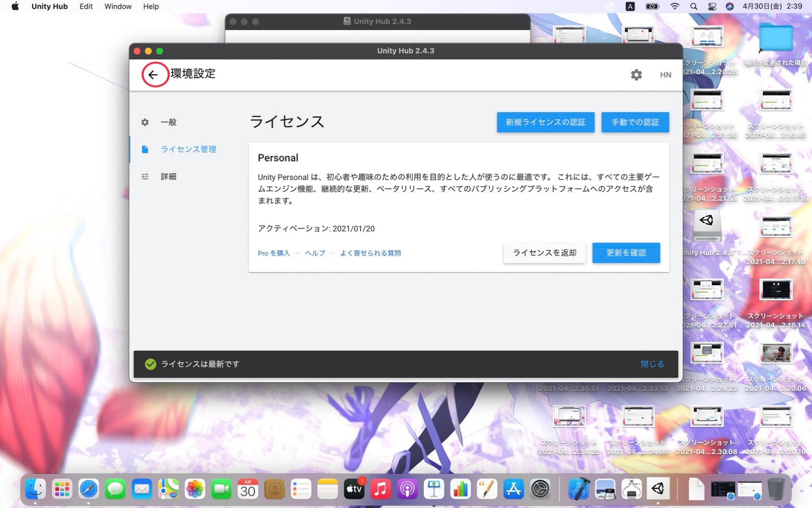Open the Pro を購入 link

pyautogui.click(x=274, y=253)
